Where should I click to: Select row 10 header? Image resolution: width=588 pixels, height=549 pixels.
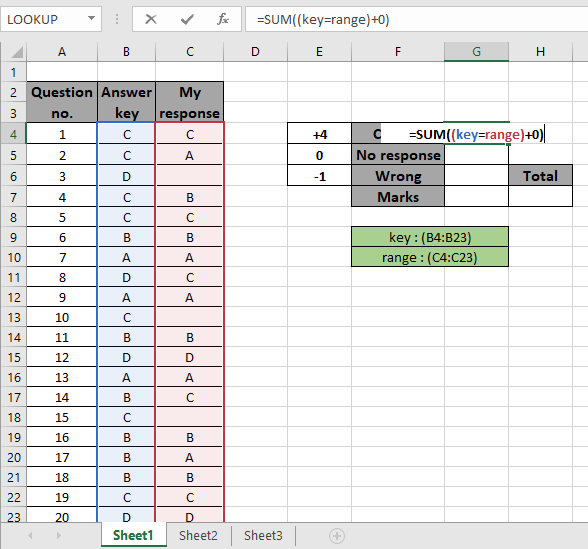[14, 257]
